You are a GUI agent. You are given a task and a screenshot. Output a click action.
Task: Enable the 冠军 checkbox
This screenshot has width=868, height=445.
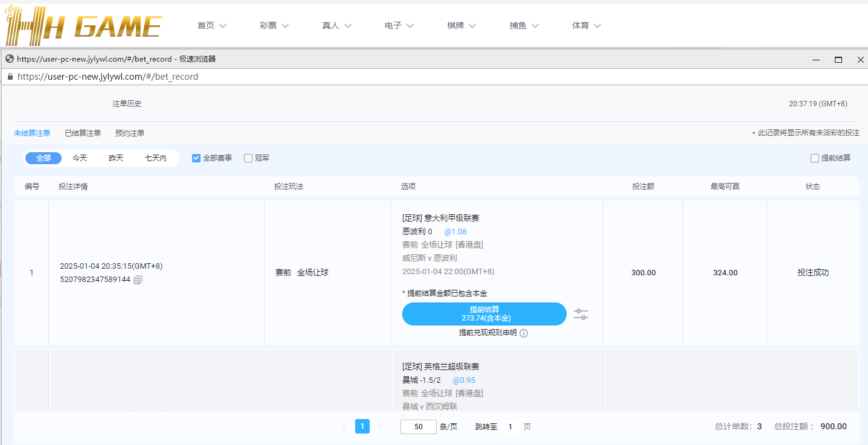[x=248, y=158]
